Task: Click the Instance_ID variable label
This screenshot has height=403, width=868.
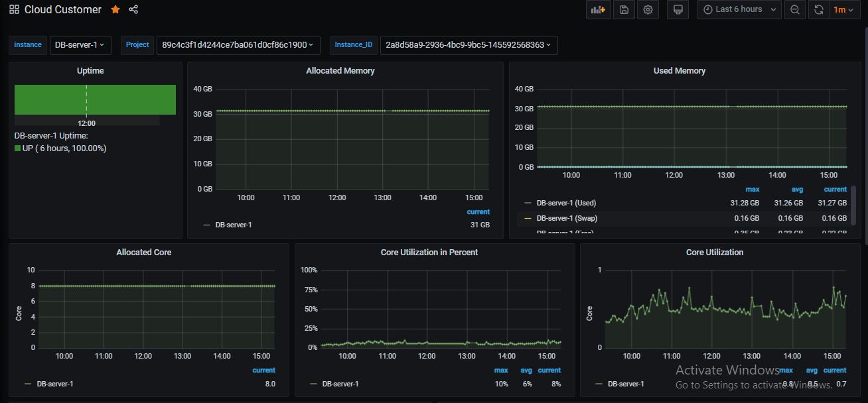Action: (354, 45)
